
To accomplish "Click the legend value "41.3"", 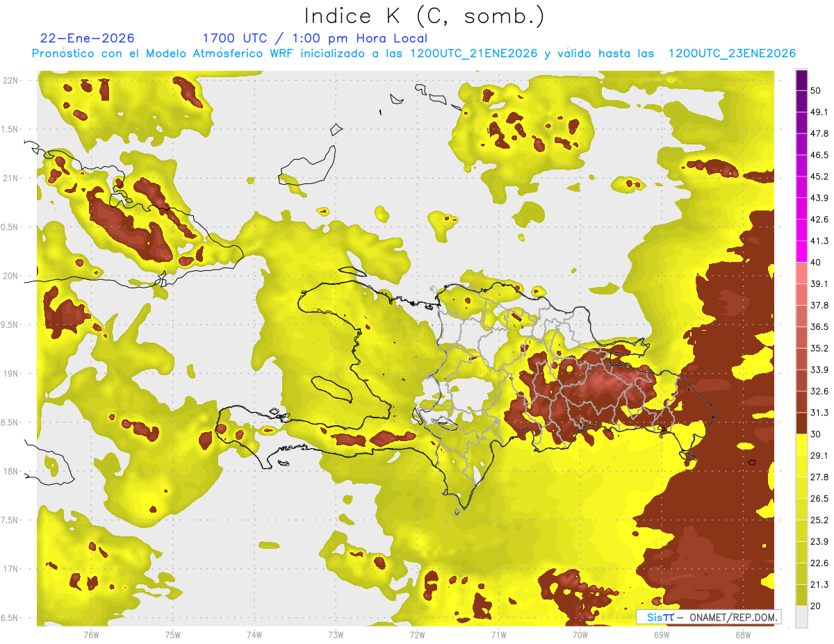I will 819,241.
